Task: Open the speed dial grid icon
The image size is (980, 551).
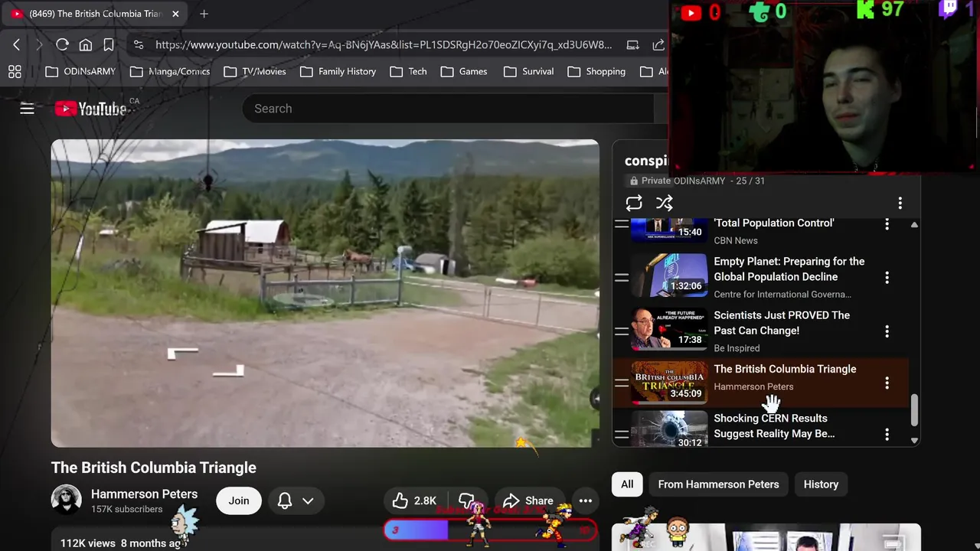Action: point(15,72)
